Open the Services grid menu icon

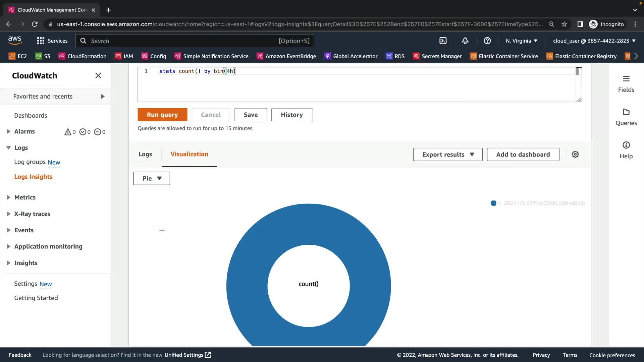(x=41, y=41)
